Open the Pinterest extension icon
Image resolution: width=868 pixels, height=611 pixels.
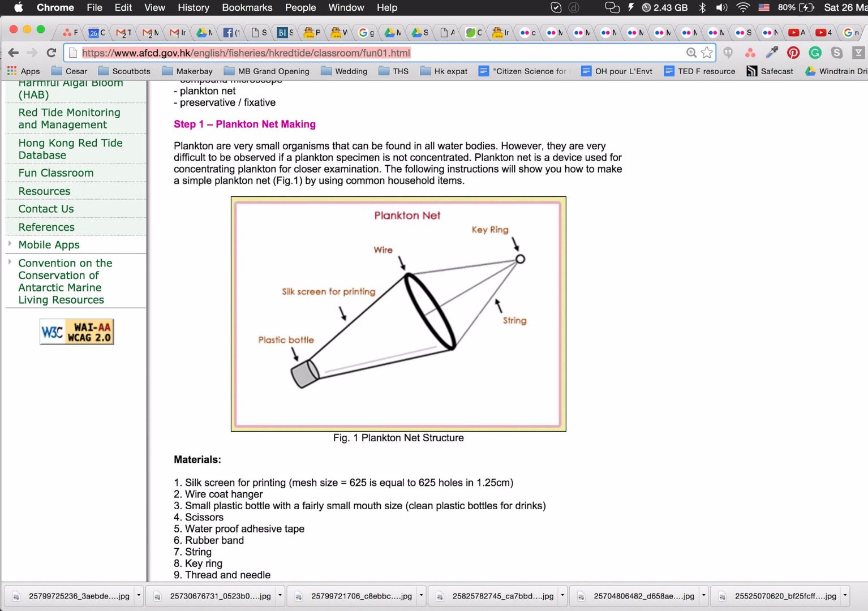tap(793, 53)
